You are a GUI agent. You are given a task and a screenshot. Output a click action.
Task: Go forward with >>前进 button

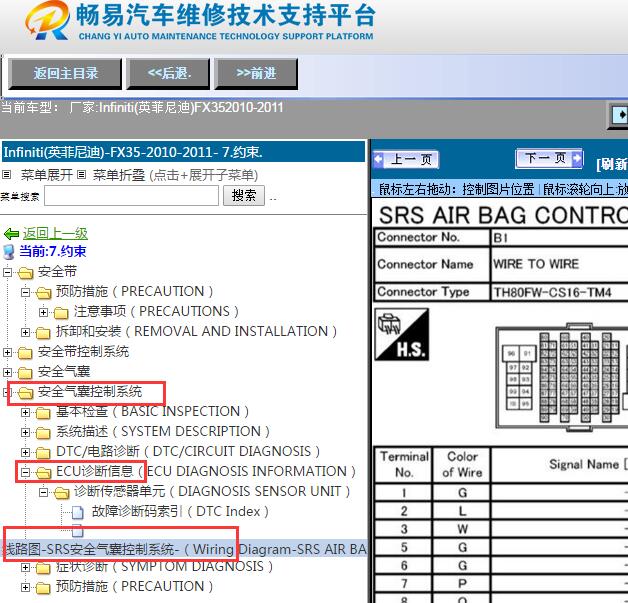[x=256, y=73]
